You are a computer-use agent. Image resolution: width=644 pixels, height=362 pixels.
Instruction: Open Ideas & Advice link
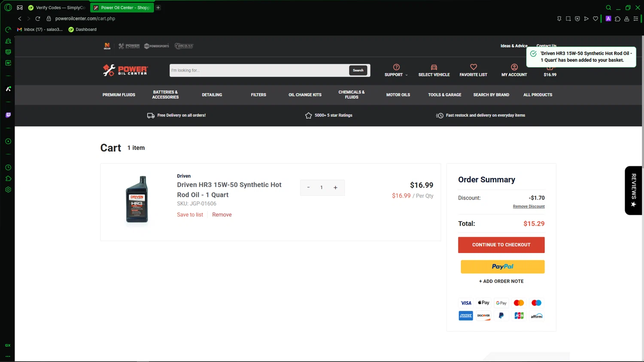513,46
